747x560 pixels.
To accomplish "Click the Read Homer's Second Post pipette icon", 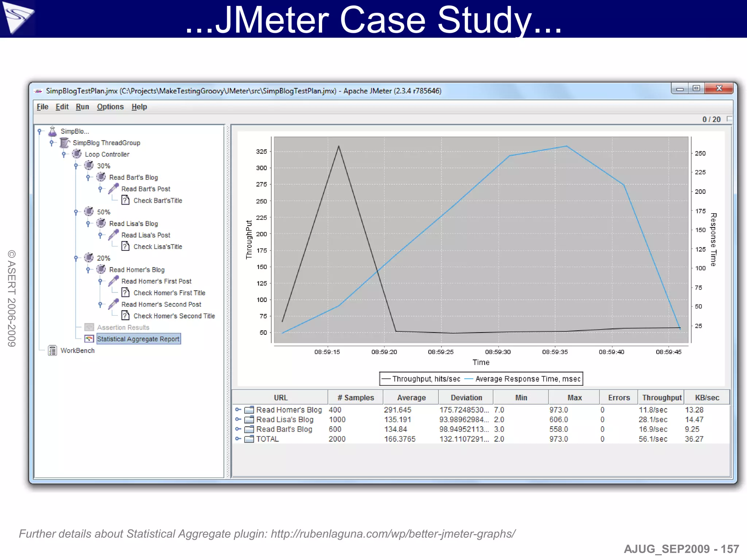I will [113, 304].
